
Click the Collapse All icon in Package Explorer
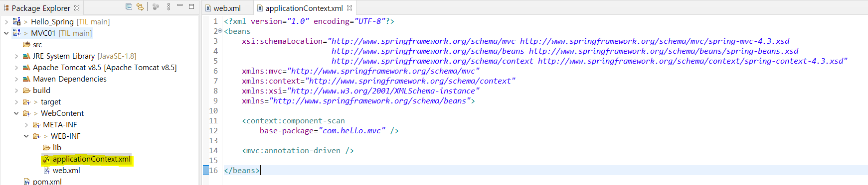(x=129, y=7)
